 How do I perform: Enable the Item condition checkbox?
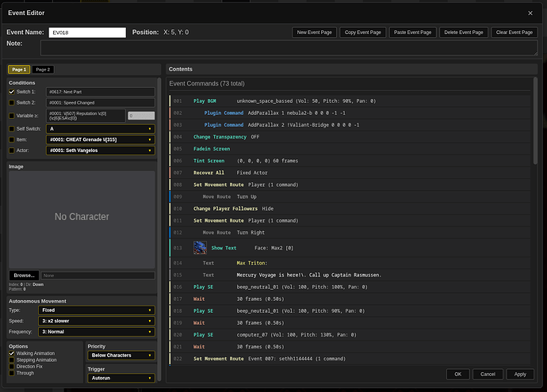12,139
